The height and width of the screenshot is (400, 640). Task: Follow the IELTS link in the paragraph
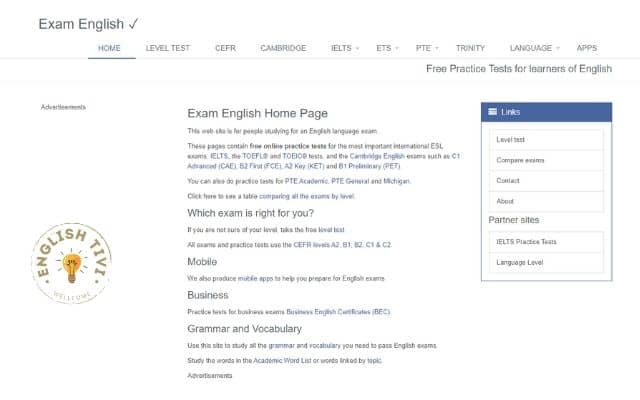pyautogui.click(x=219, y=156)
